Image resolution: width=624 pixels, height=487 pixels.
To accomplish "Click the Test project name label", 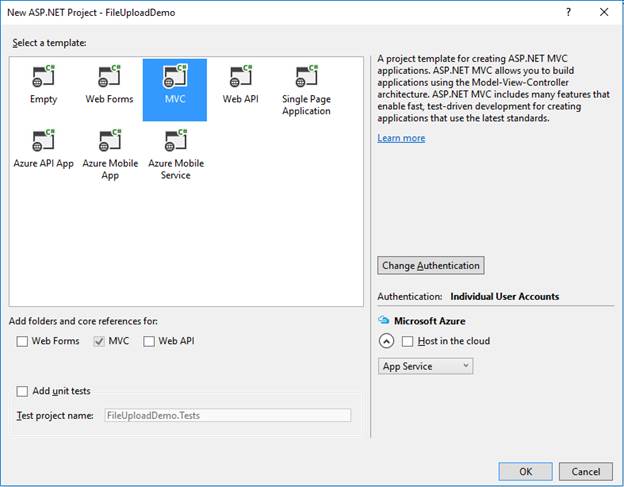I will coord(55,415).
